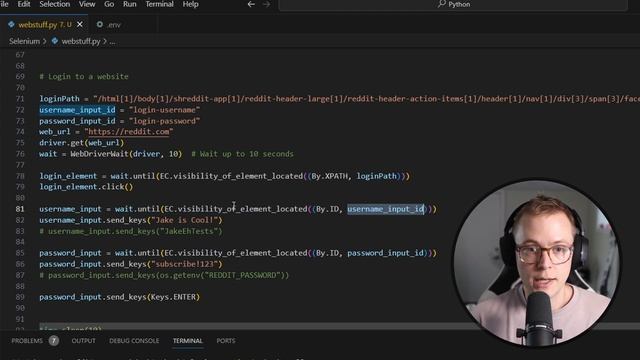Click line number 81 in gutter
The width and height of the screenshot is (640, 360).
click(20, 209)
